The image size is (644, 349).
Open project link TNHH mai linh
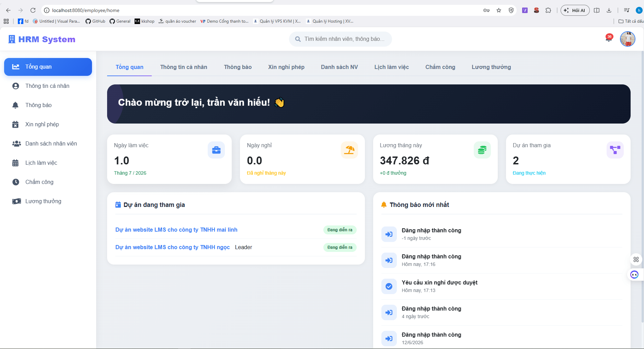click(176, 230)
